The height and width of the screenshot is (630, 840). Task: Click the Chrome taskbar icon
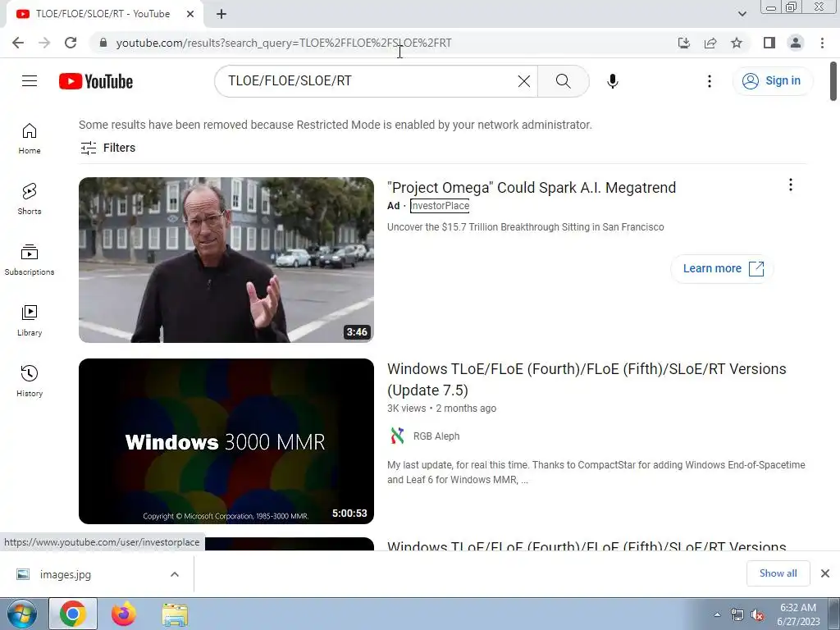point(73,614)
